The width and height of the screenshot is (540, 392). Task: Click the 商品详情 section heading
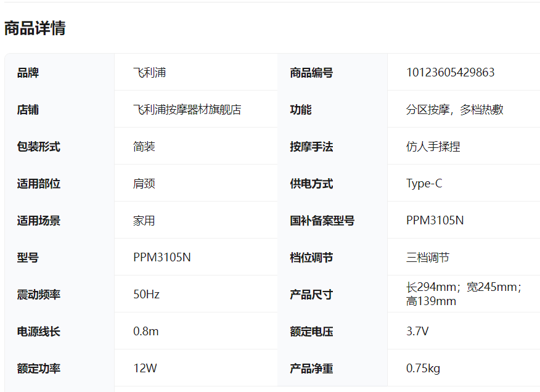35,28
